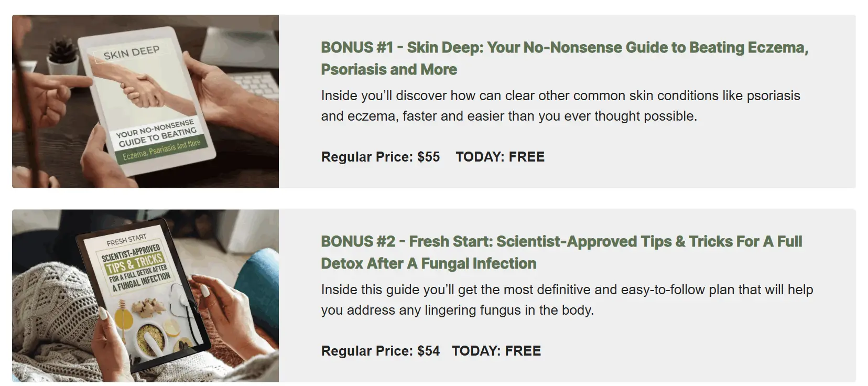This screenshot has height=386, width=868.
Task: Click the FRESH START title on tablet cover
Action: pyautogui.click(x=126, y=240)
